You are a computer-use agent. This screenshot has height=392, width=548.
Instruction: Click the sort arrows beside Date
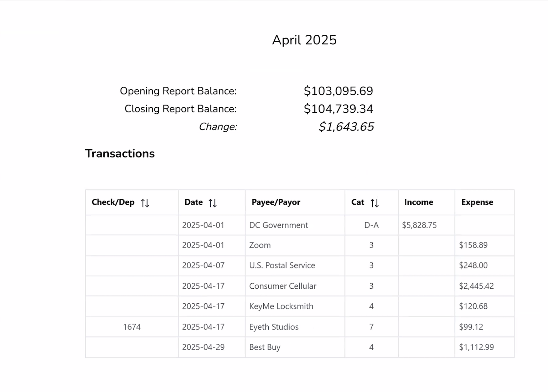[x=212, y=203]
